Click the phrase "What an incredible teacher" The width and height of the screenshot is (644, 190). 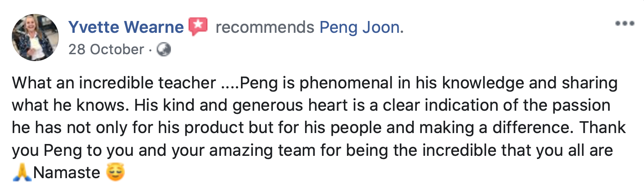tap(114, 83)
